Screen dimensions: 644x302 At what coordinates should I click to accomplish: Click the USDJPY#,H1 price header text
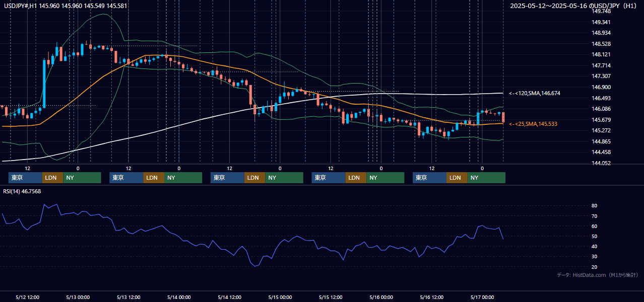pos(66,6)
